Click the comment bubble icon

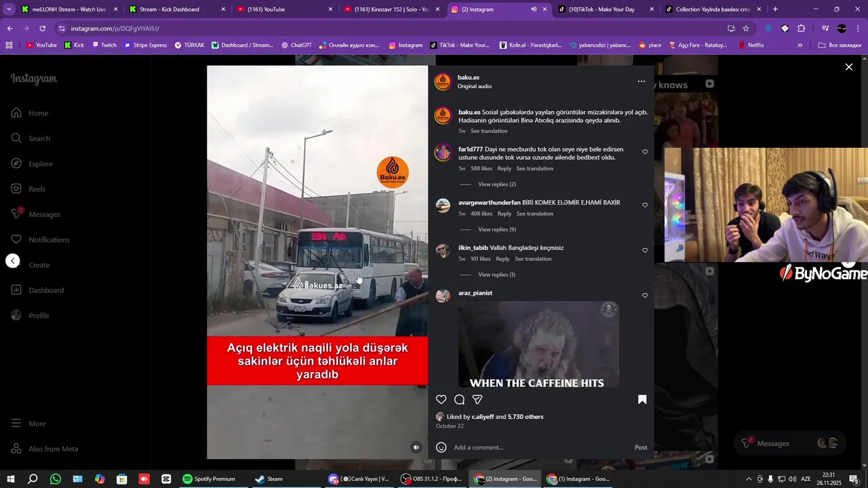pos(459,400)
